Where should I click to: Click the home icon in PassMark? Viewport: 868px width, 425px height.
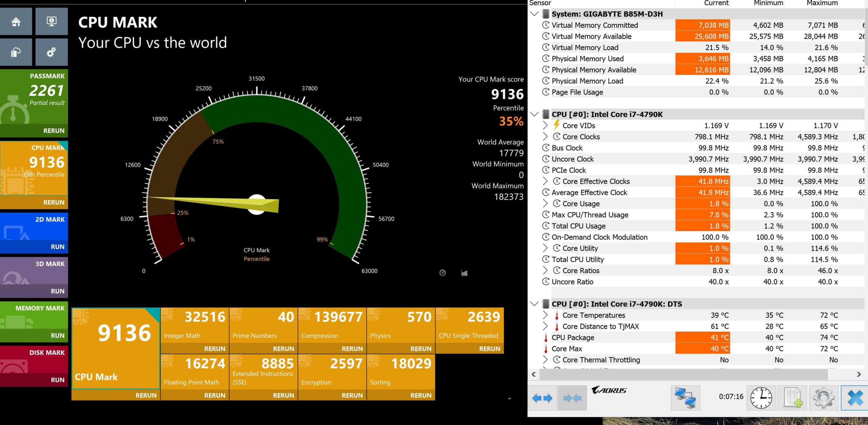tap(16, 22)
